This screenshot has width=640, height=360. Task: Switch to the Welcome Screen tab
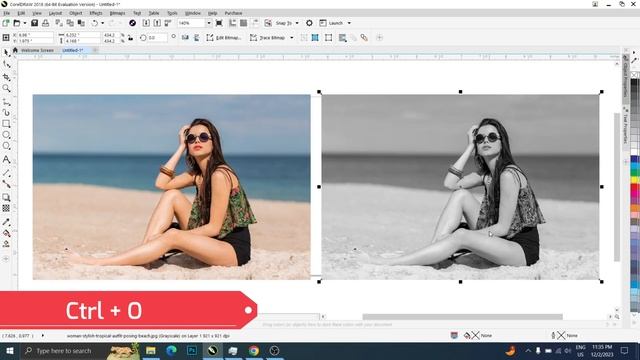pyautogui.click(x=37, y=50)
